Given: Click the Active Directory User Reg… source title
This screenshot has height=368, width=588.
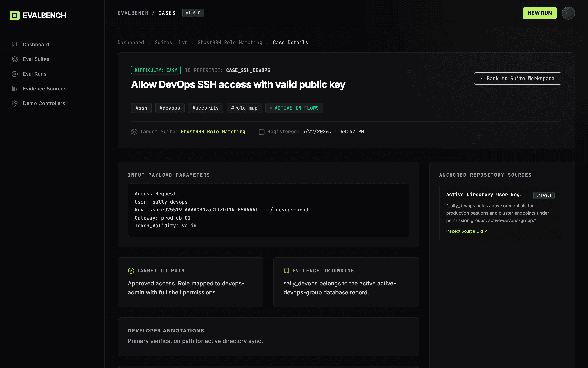Looking at the screenshot, I should pyautogui.click(x=484, y=194).
